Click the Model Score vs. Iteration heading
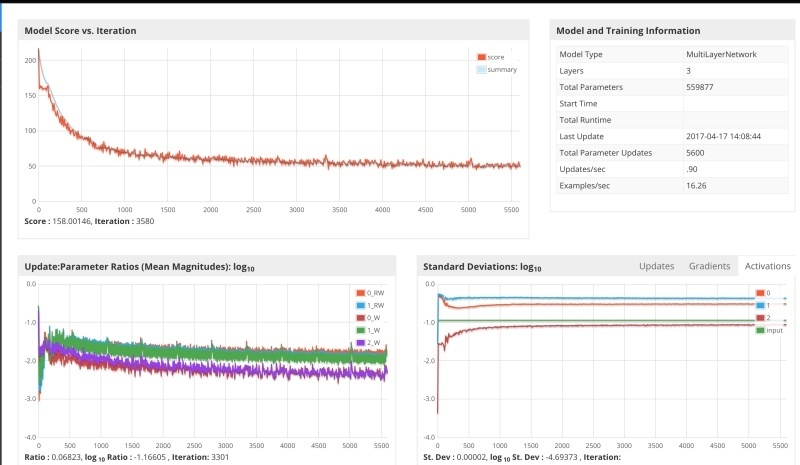The width and height of the screenshot is (800, 465). tap(80, 31)
